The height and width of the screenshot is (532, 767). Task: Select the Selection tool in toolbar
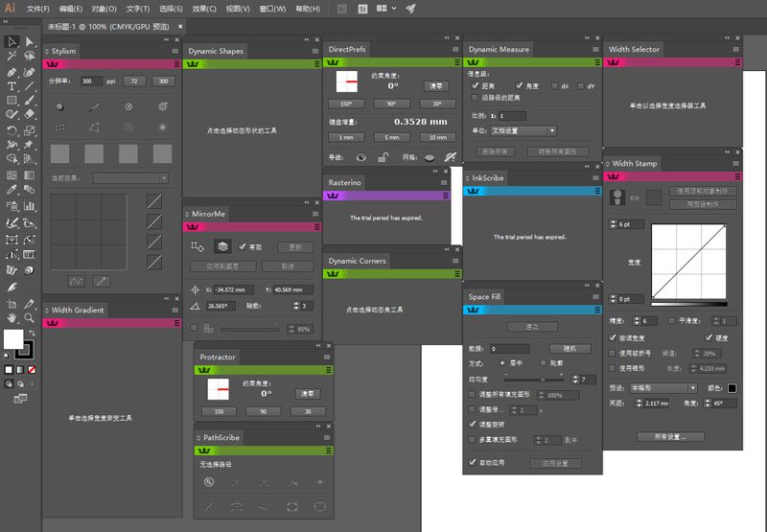click(x=12, y=42)
